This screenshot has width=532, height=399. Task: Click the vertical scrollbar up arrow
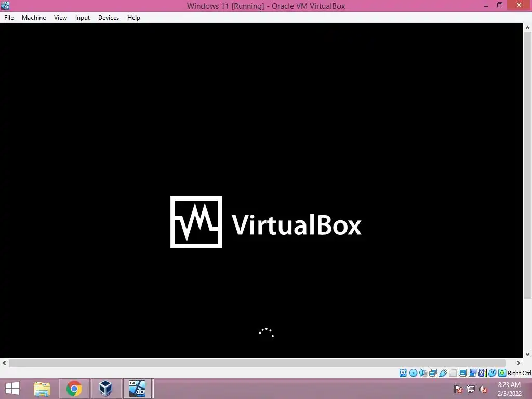tap(527, 28)
